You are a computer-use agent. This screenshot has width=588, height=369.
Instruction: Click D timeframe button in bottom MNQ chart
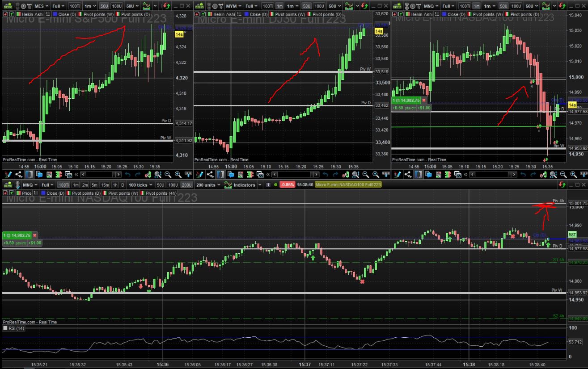pos(123,184)
